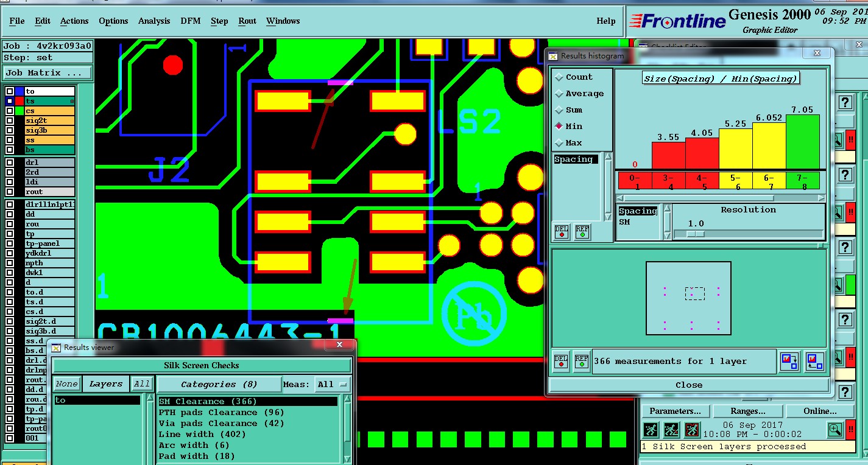Click left arrow of histogram horizontal scrollbar

pos(619,198)
